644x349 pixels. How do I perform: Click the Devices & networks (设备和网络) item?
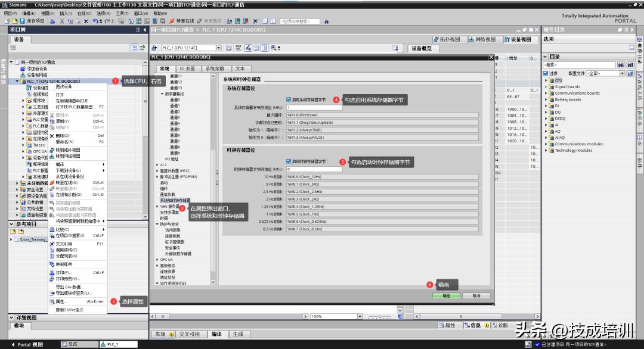(x=37, y=74)
